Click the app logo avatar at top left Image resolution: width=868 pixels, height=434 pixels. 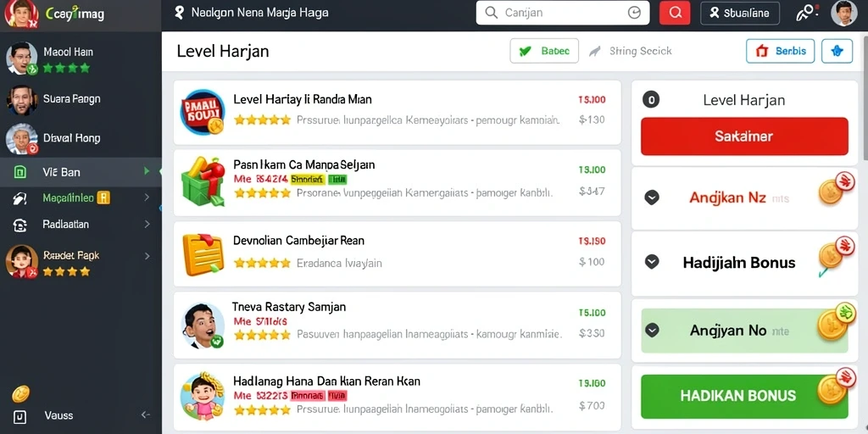[x=21, y=14]
